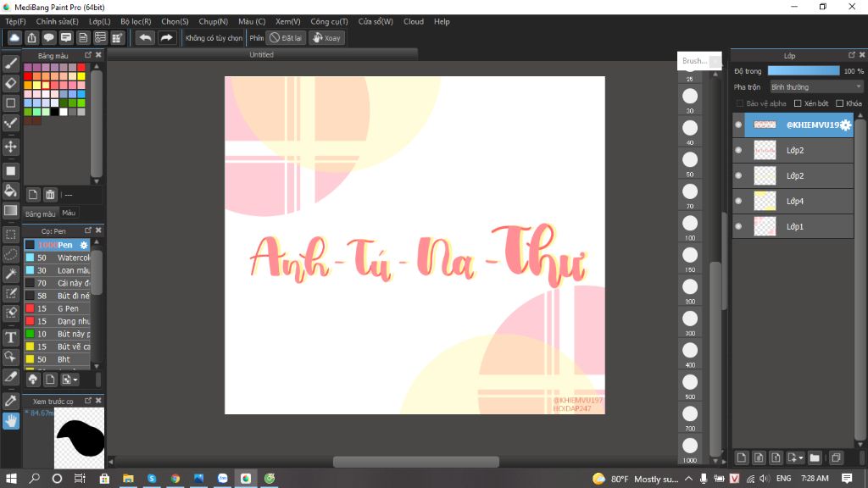Screen dimensions: 868x488
Task: Select the G Pen brush row
Action: [x=57, y=308]
